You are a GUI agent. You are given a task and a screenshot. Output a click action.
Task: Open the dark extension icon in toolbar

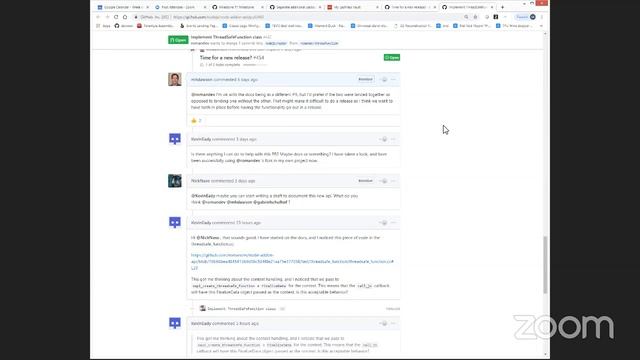(496, 17)
